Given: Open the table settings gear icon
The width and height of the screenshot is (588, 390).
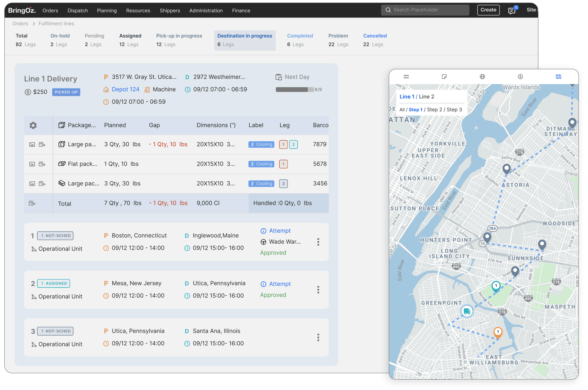Looking at the screenshot, I should 33,125.
